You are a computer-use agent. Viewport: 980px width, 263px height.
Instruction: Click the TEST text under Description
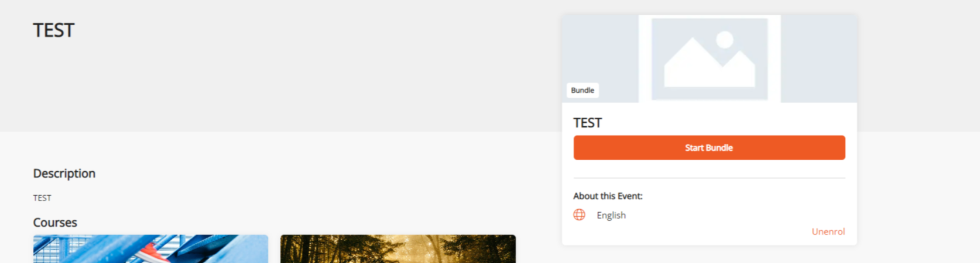[x=42, y=198]
